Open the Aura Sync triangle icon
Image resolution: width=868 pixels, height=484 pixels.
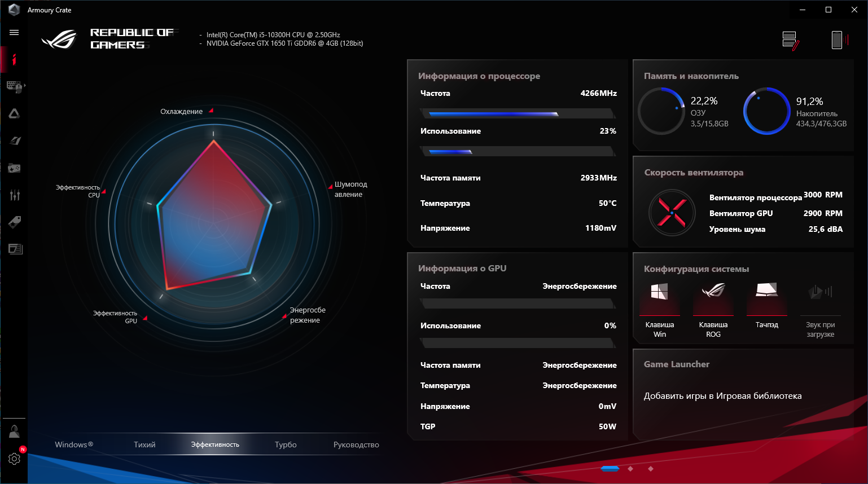(x=14, y=113)
